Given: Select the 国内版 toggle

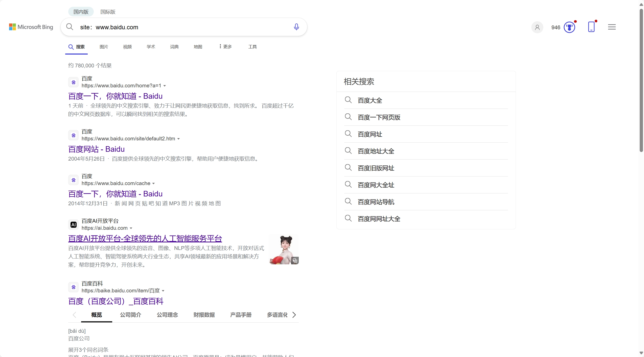Looking at the screenshot, I should (81, 12).
